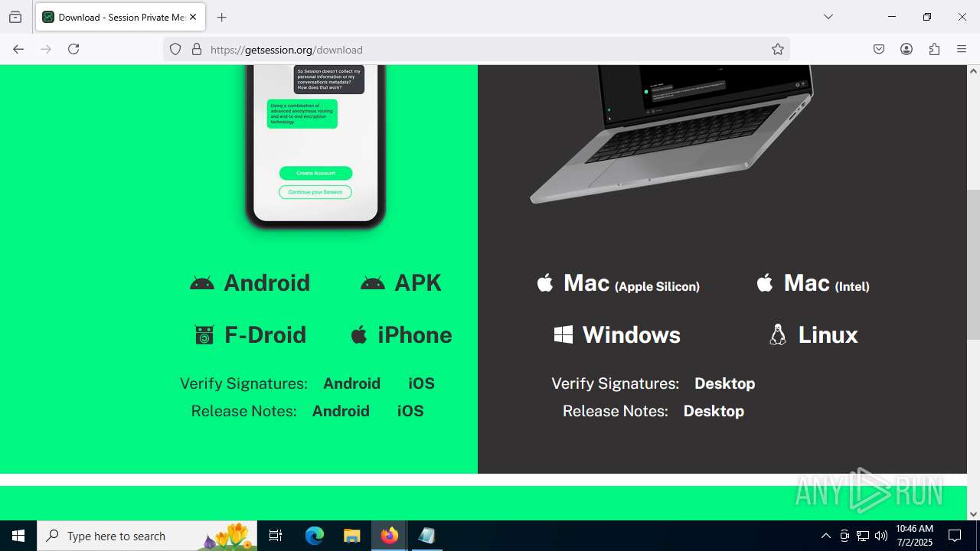Download the Windows version
Image resolution: width=980 pixels, height=551 pixels.
click(x=631, y=334)
